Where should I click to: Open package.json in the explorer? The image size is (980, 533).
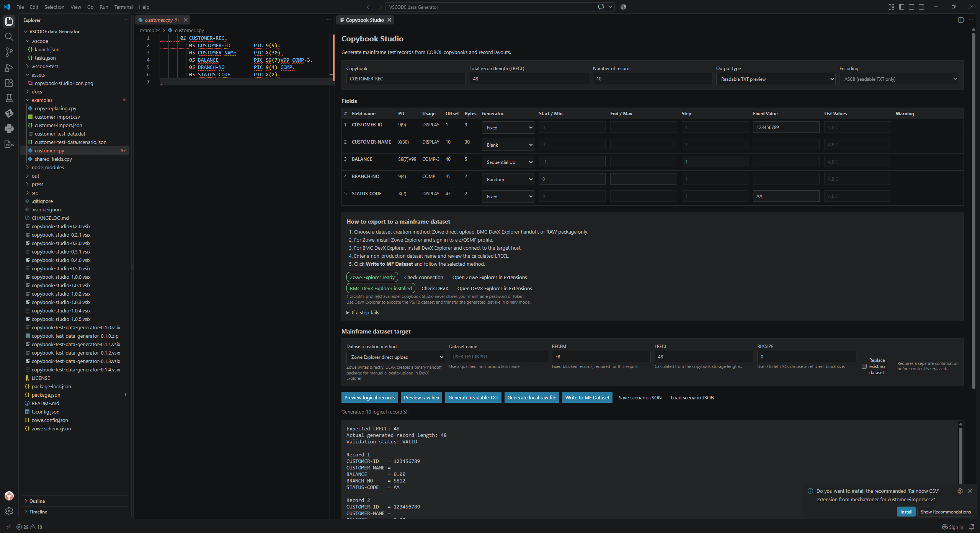tap(46, 395)
